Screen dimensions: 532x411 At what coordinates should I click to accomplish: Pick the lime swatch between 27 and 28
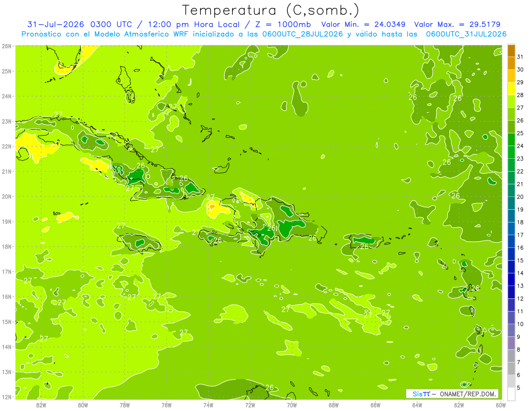click(x=511, y=101)
